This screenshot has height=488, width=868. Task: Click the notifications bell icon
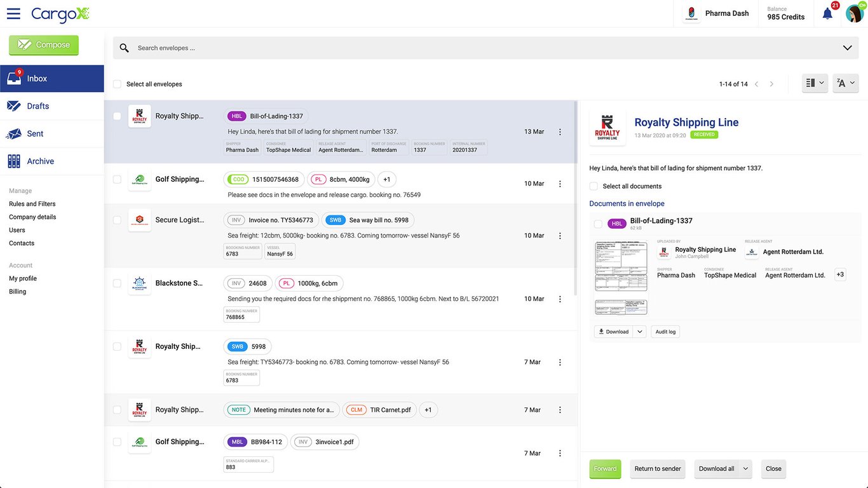(x=827, y=14)
